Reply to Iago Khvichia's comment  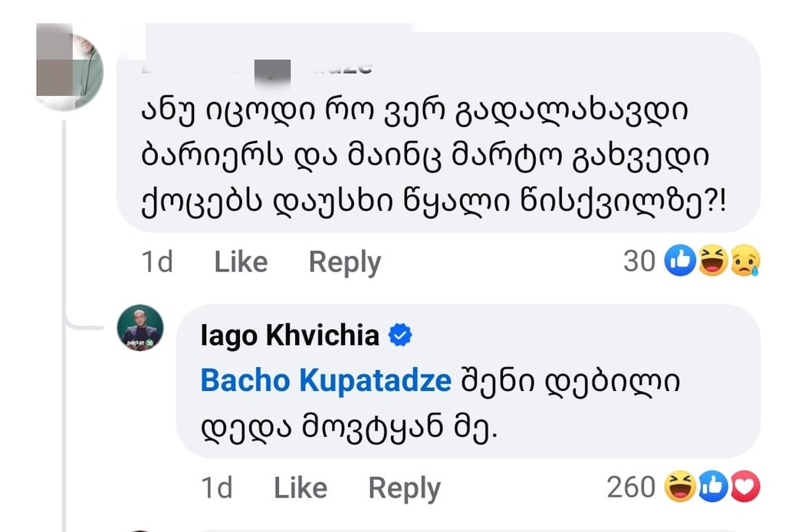(x=404, y=488)
